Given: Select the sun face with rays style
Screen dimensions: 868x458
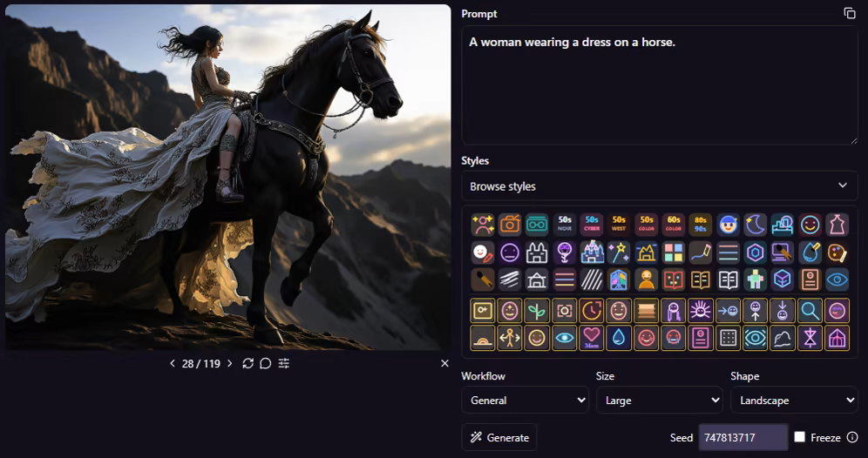Looking at the screenshot, I should click(701, 311).
